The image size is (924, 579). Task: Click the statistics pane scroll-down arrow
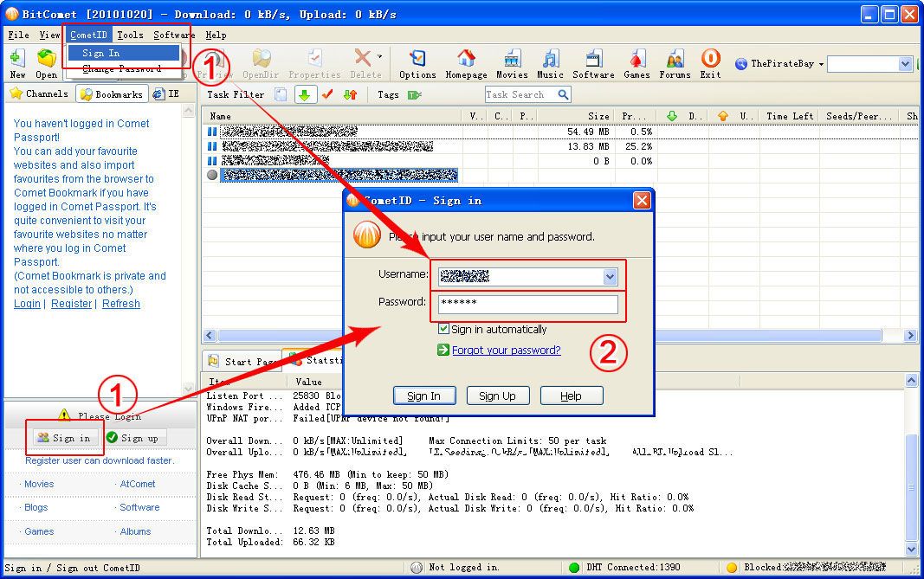click(912, 549)
